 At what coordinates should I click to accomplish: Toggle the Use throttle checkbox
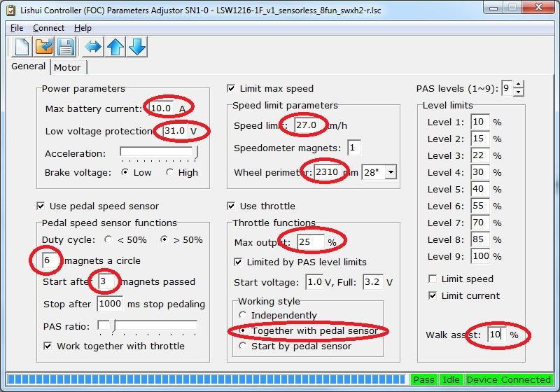pyautogui.click(x=231, y=206)
